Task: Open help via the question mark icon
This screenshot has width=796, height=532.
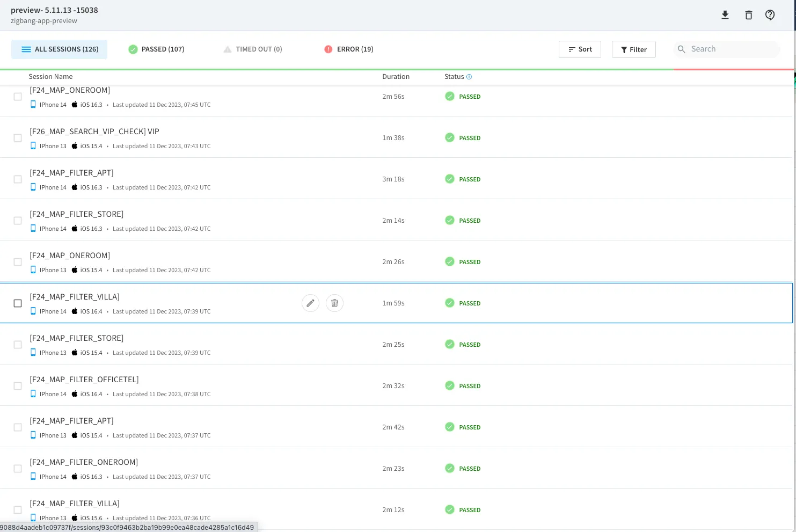Action: (770, 15)
